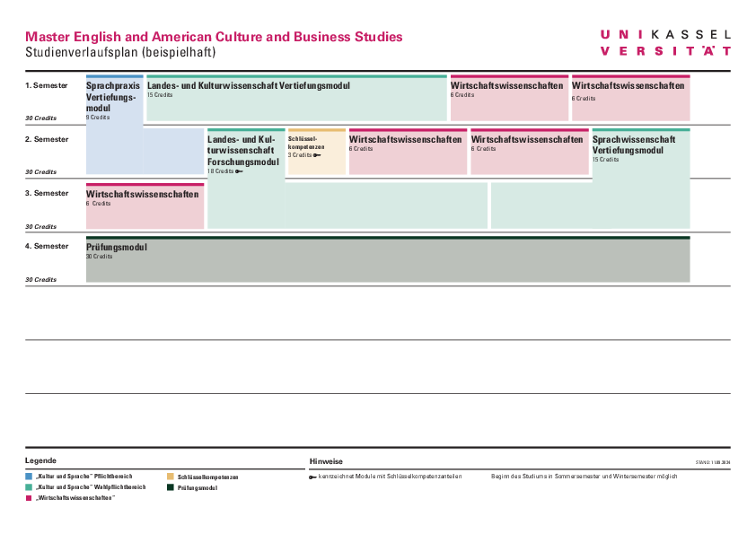Click the "4. Semester" row label
The image size is (756, 534).
(47, 246)
